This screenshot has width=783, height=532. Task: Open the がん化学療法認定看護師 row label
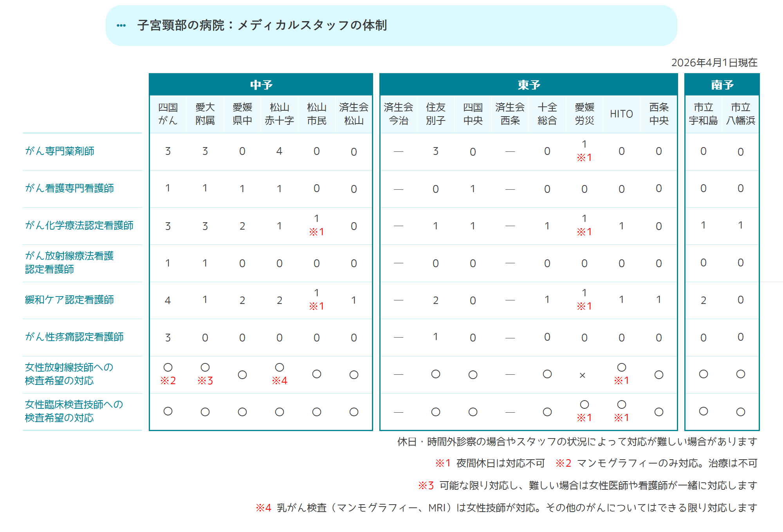pos(79,225)
